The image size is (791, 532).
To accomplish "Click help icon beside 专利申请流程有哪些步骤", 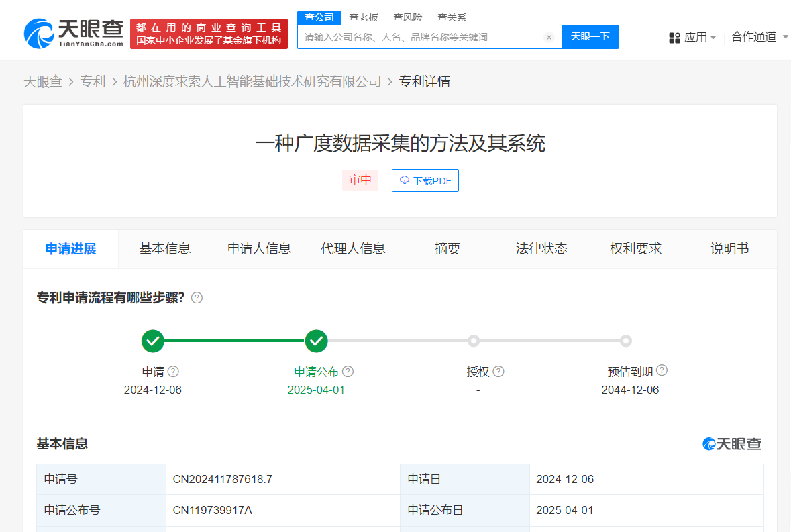I will (197, 298).
